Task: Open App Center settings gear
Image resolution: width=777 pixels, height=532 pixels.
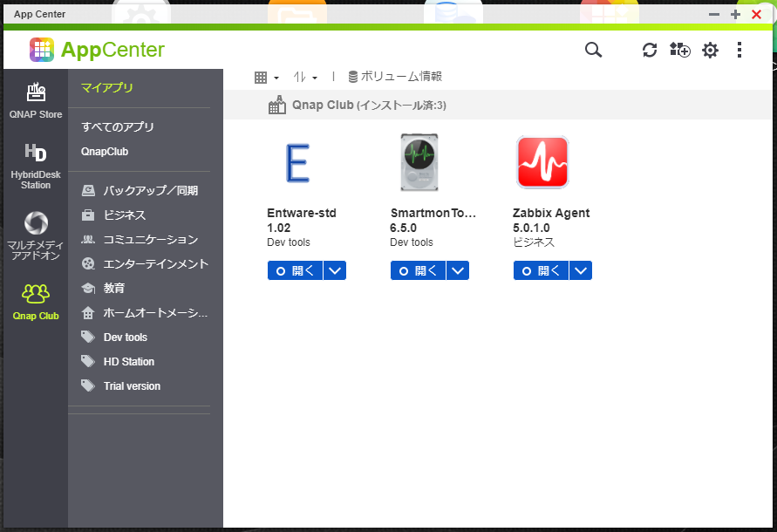Action: [x=710, y=50]
